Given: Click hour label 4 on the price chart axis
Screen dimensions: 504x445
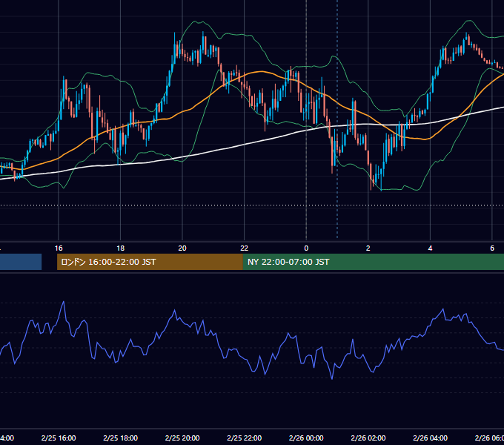Looking at the screenshot, I should point(430,248).
